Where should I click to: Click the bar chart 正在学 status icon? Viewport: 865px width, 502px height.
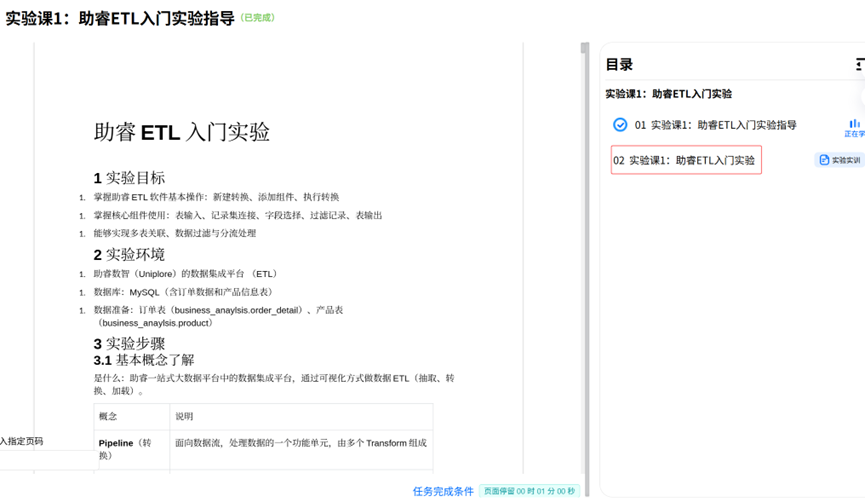click(855, 124)
